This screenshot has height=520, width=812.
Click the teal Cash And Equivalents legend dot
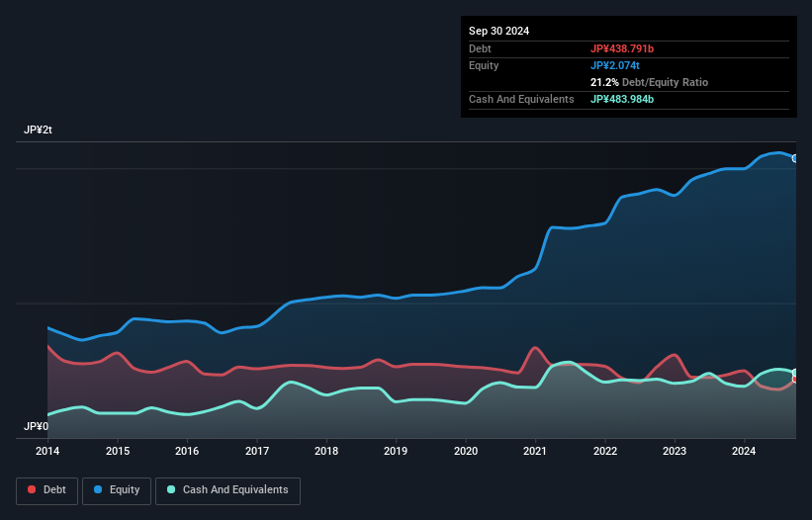point(171,489)
